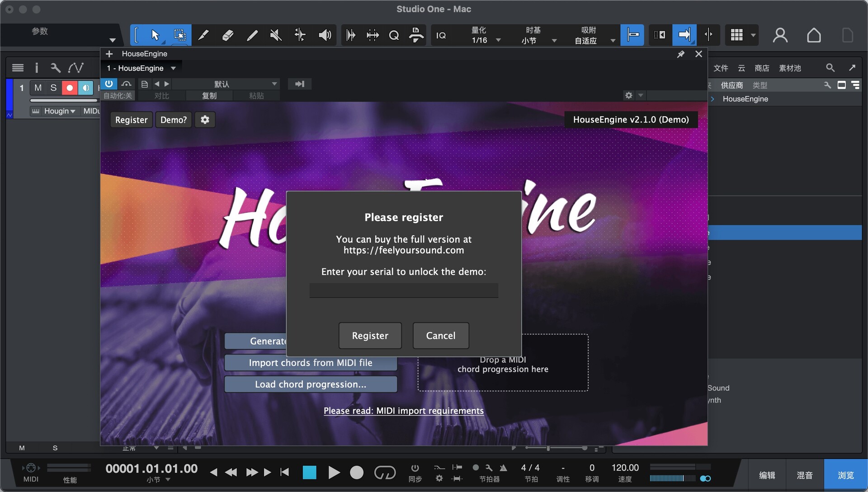Open the 混音 view tab
The width and height of the screenshot is (868, 492).
click(x=805, y=475)
